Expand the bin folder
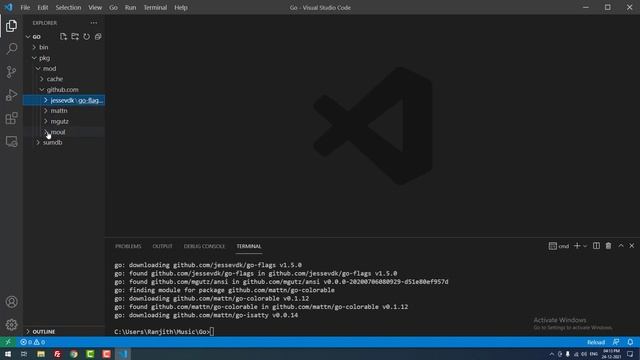 (63, 47)
